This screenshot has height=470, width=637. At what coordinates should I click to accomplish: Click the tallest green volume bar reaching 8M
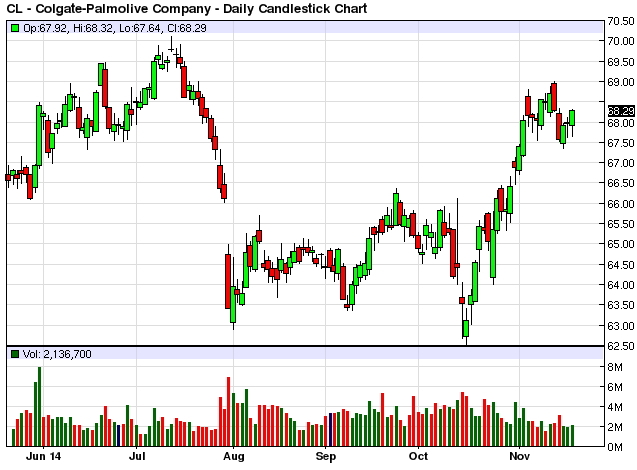coord(39,407)
